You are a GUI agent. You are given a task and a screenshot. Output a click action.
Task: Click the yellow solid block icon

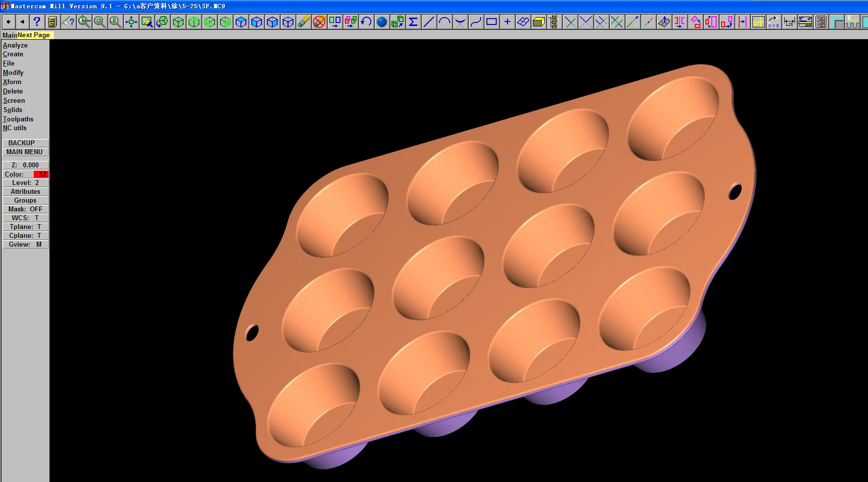[x=538, y=22]
